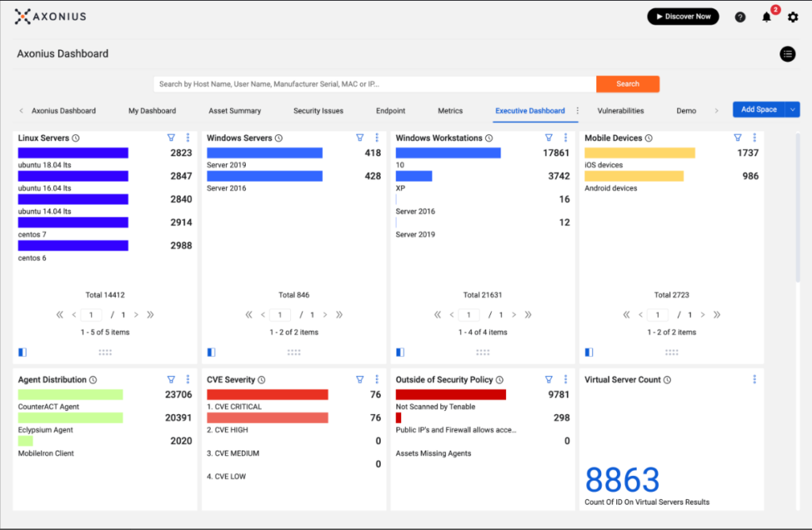Open Virtual Server Count options menu
Image resolution: width=812 pixels, height=530 pixels.
point(755,380)
